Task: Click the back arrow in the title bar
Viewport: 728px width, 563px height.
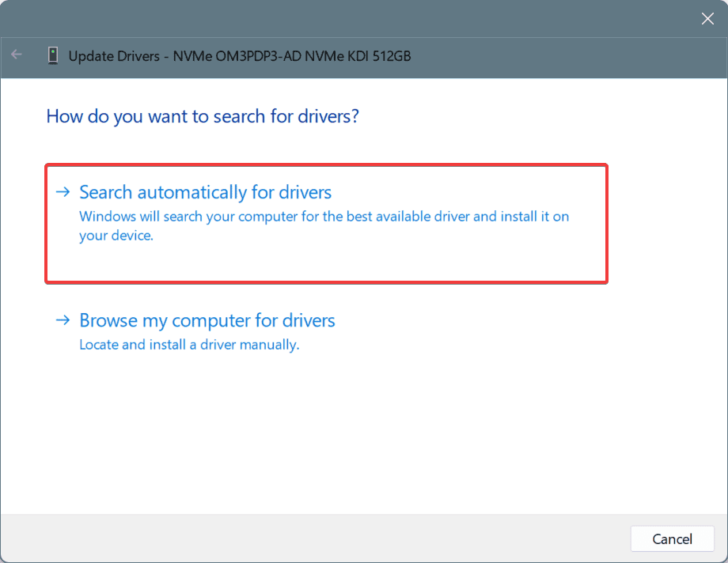Action: tap(17, 55)
